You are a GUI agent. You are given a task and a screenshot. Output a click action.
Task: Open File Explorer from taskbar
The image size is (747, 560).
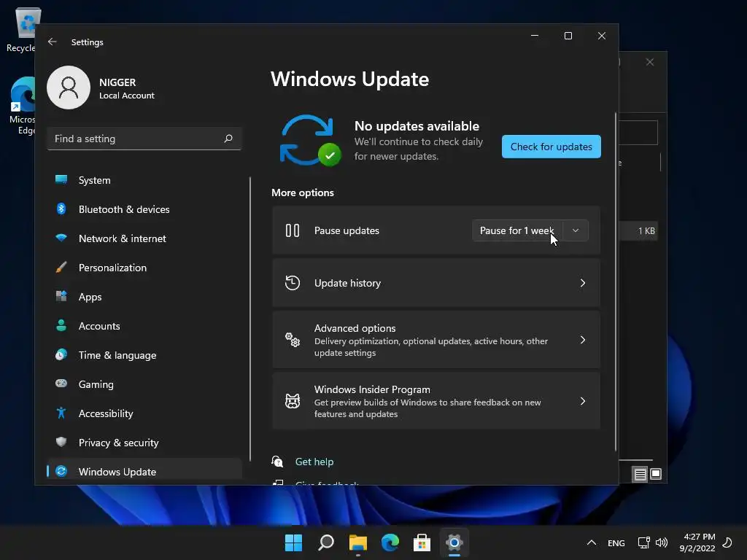pos(357,542)
